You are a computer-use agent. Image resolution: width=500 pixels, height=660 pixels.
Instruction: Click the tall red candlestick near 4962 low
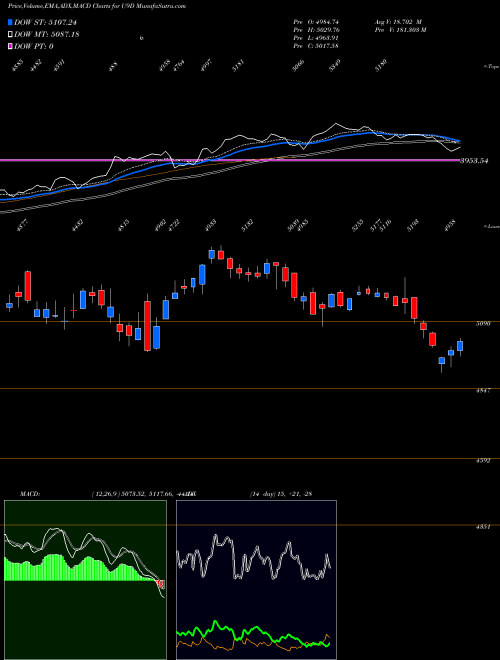[x=147, y=325]
